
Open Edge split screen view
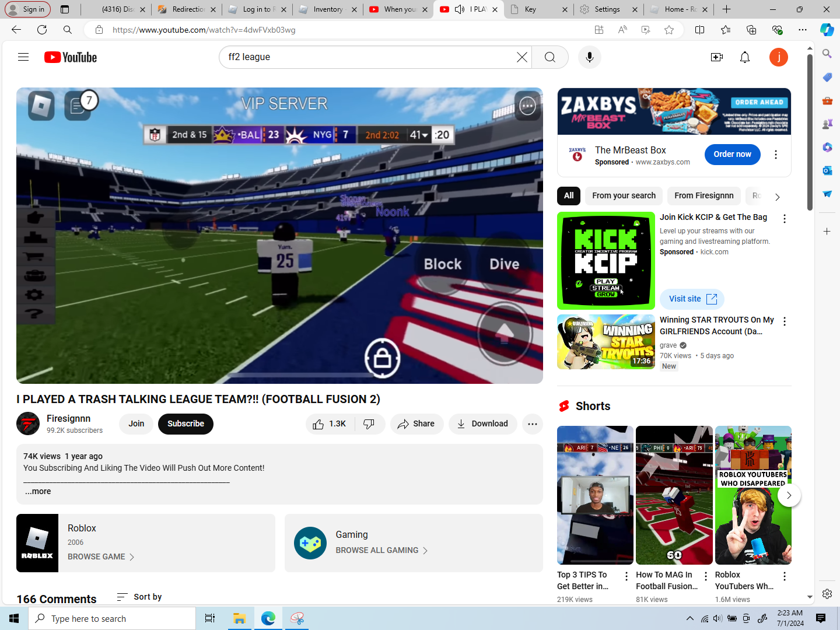pos(700,30)
